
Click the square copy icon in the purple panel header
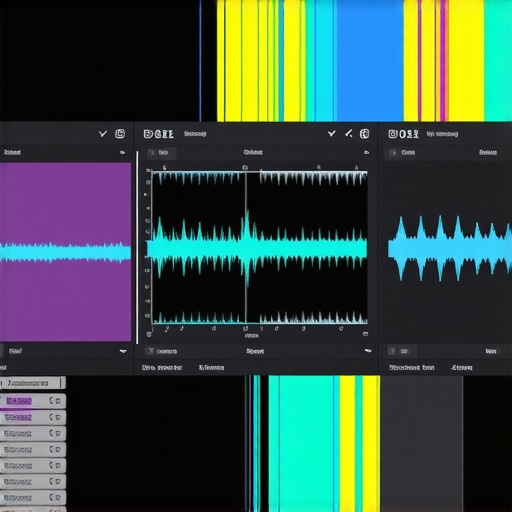tap(120, 134)
